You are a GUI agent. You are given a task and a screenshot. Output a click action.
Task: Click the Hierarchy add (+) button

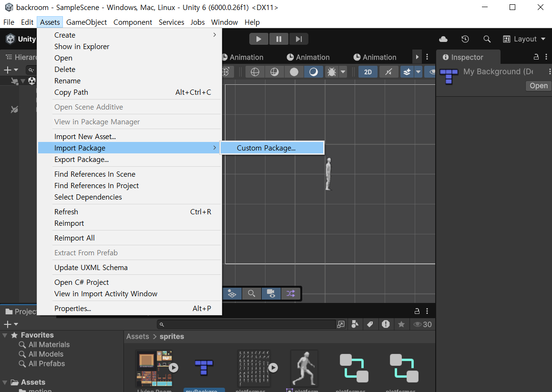coord(8,70)
